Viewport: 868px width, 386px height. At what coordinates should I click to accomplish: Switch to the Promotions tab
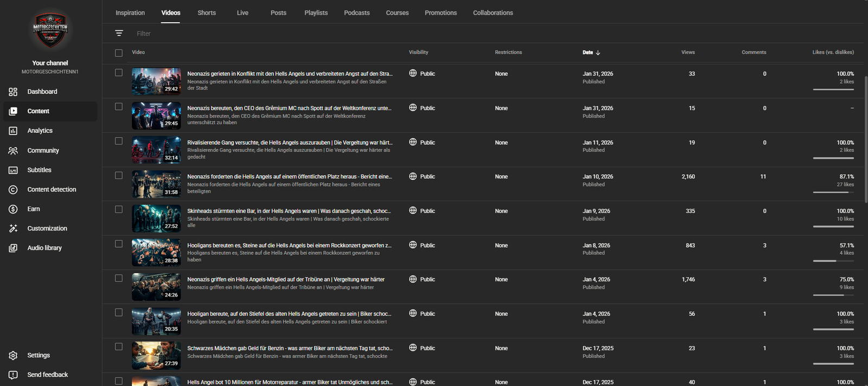point(441,12)
